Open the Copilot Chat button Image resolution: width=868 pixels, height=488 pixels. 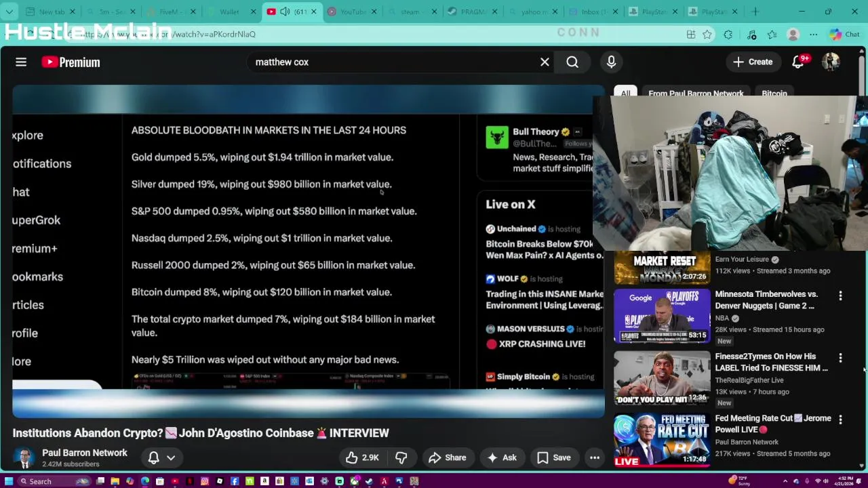tap(844, 35)
